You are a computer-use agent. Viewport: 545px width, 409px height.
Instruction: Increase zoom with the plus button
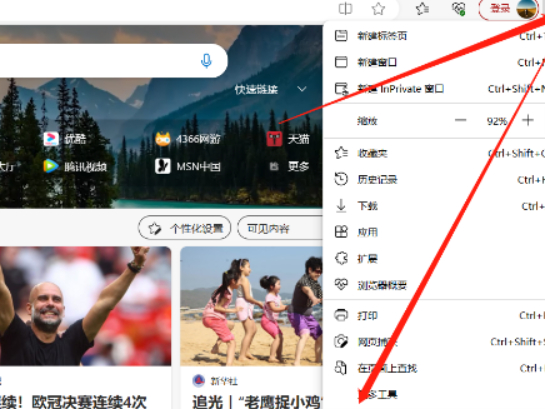pyautogui.click(x=528, y=121)
